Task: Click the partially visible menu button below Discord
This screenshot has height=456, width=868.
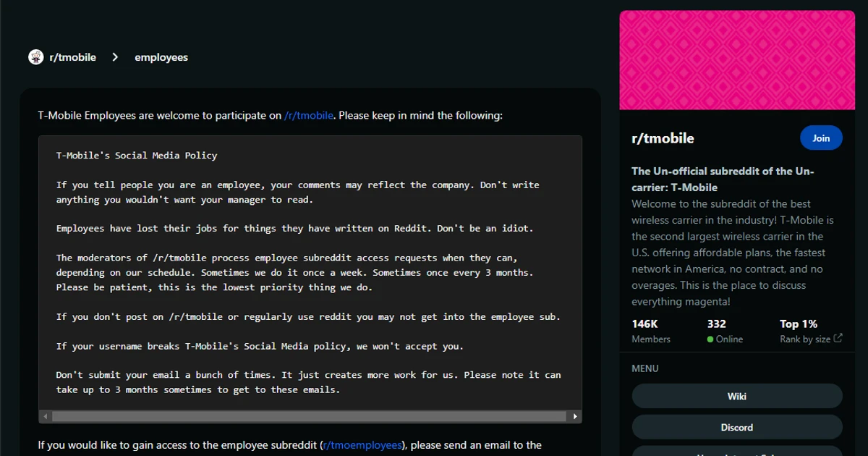Action: coord(737,453)
